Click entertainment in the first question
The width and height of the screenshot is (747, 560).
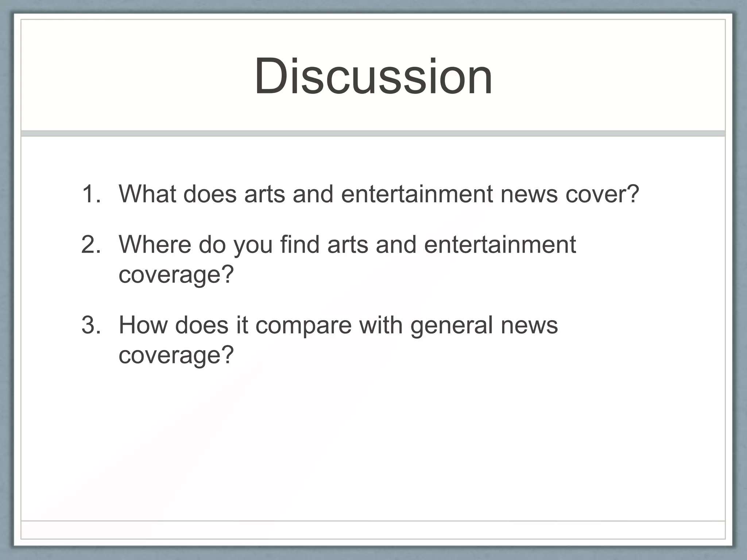coord(417,194)
